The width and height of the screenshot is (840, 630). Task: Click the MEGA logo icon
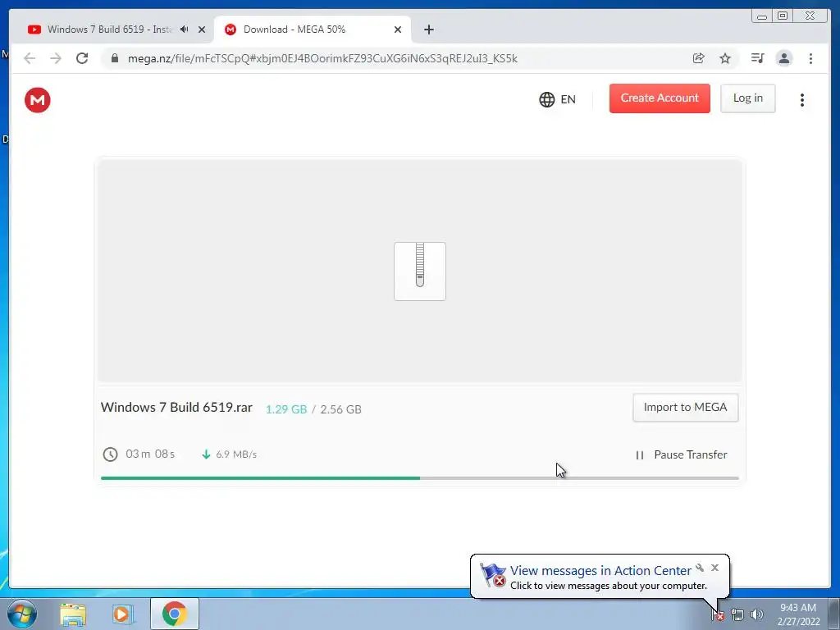[x=38, y=99]
